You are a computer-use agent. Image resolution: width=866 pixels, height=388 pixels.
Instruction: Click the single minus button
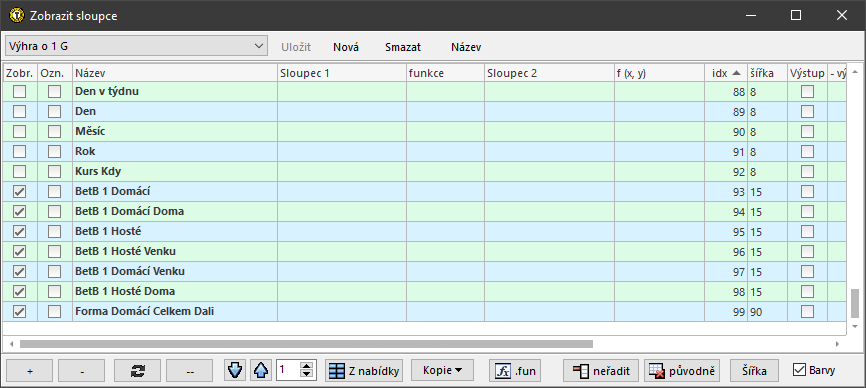pyautogui.click(x=81, y=371)
